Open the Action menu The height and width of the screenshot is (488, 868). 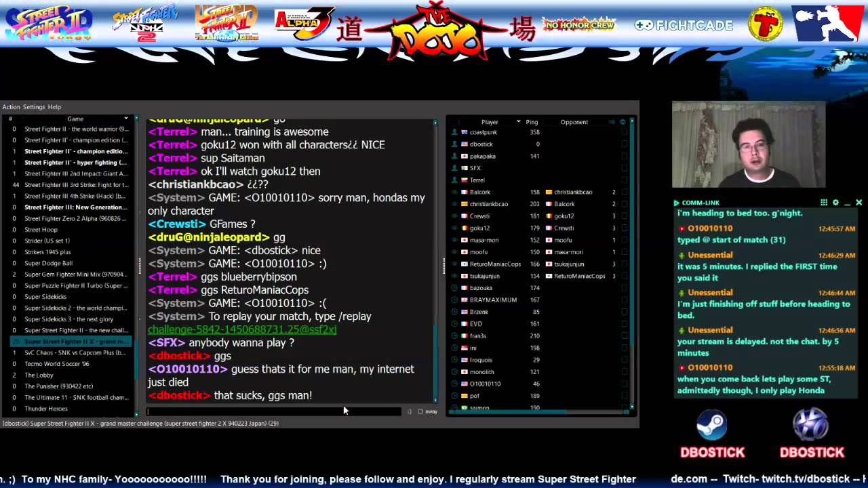[11, 107]
